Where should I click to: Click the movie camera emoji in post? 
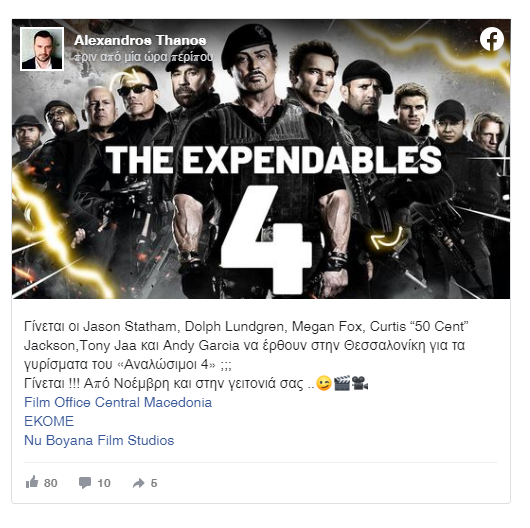[x=360, y=383]
